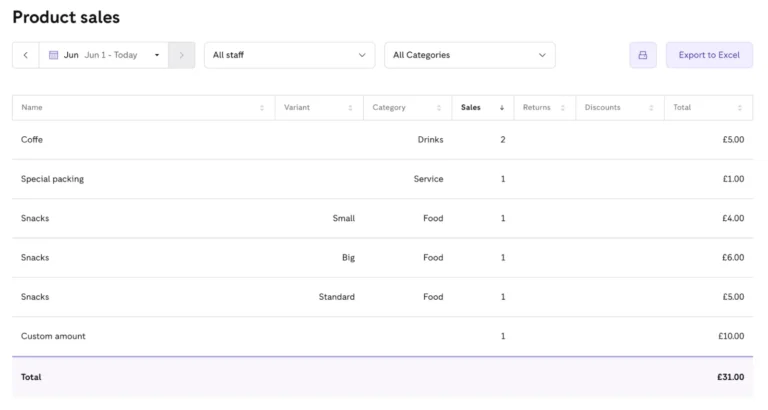The height and width of the screenshot is (410, 768).
Task: Select the Custom amount row name
Action: tap(53, 336)
